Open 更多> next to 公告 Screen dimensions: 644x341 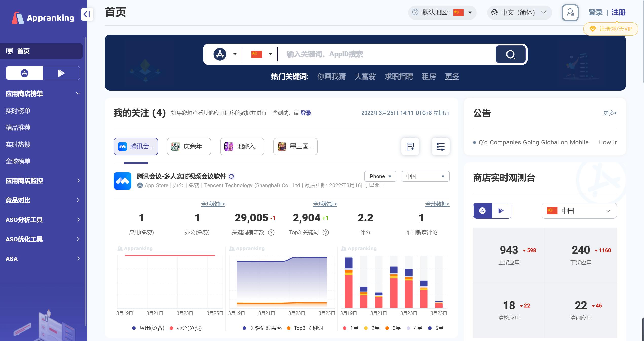click(x=610, y=113)
